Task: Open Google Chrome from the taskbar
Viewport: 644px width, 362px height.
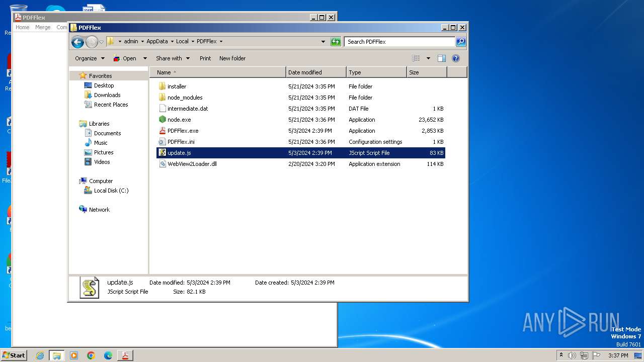Action: [91, 355]
